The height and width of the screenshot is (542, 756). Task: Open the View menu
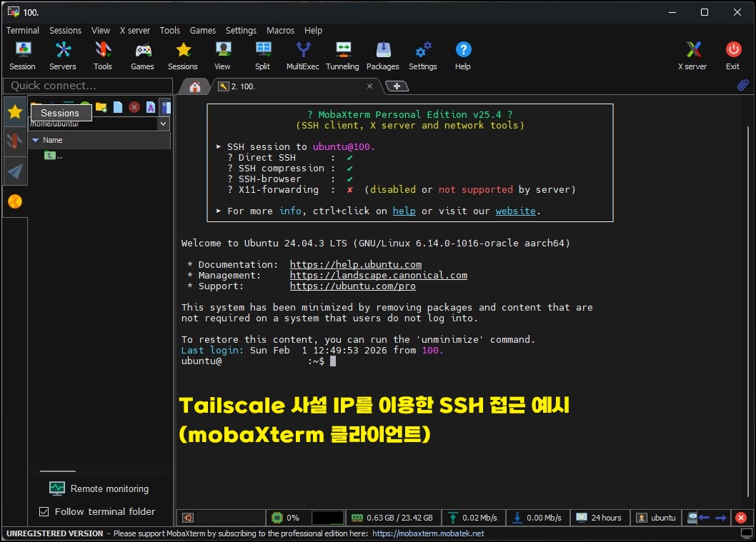tap(101, 31)
